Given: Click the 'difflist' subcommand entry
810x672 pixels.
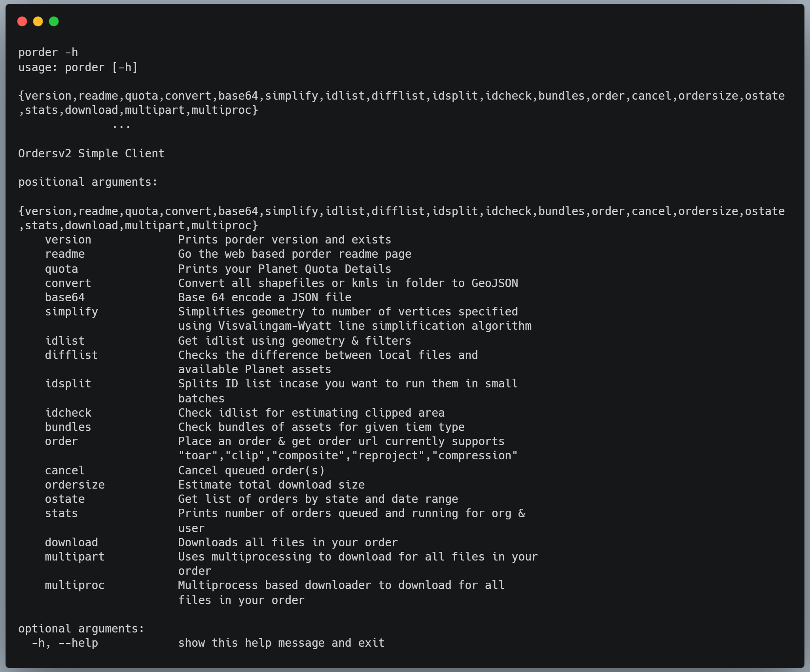Looking at the screenshot, I should [71, 355].
